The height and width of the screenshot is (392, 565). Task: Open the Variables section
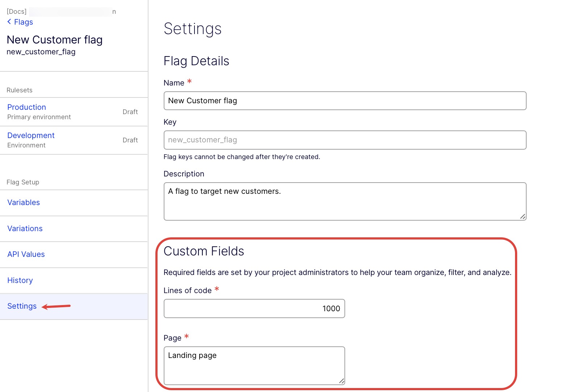pyautogui.click(x=24, y=203)
